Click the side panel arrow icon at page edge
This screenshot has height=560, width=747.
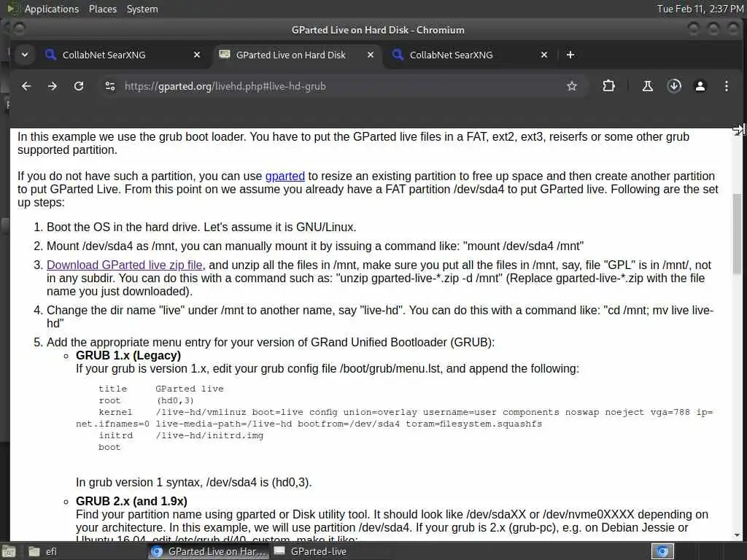(738, 130)
